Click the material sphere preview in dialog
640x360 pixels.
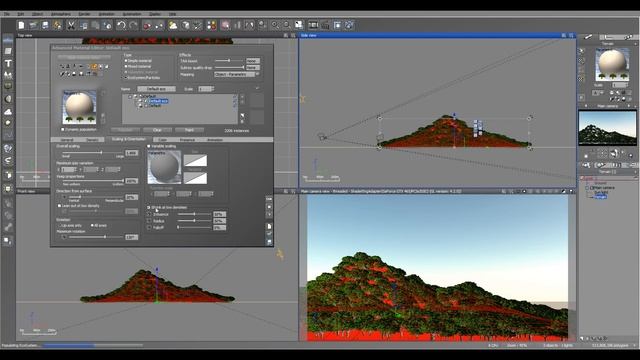[79, 107]
